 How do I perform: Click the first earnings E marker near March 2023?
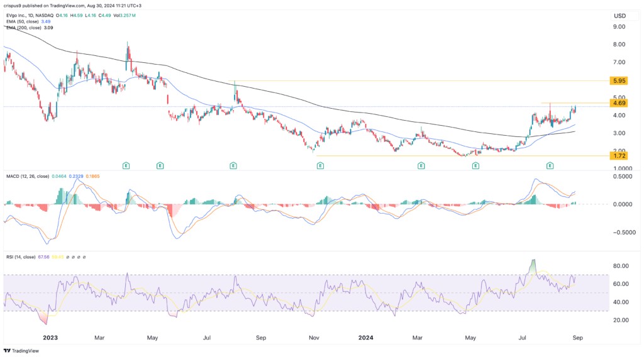coord(126,165)
